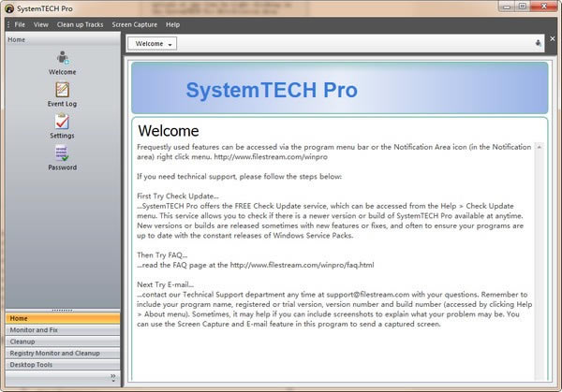Close the Welcome pane with the X
The width and height of the screenshot is (562, 392).
(553, 38)
